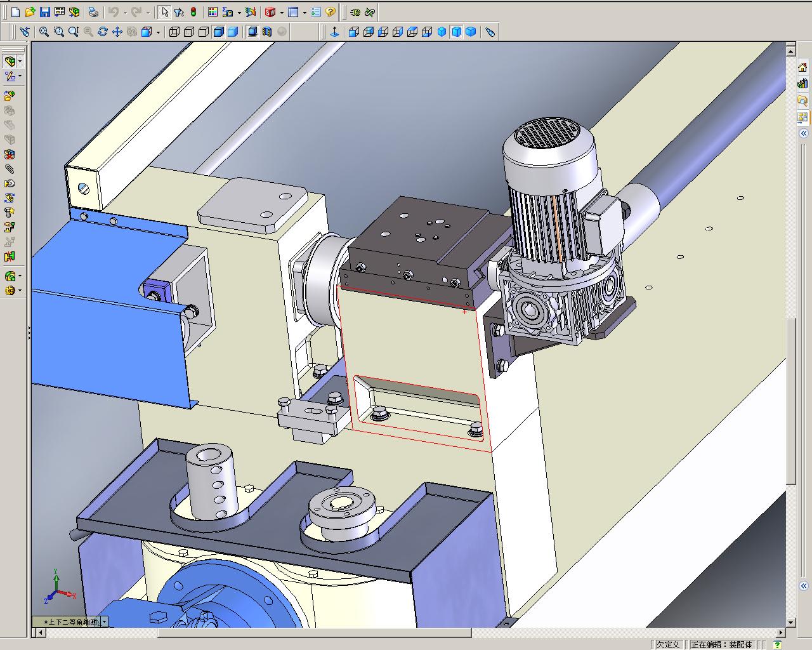Click the Rebuild traffic light icon
812x650 pixels.
193,12
